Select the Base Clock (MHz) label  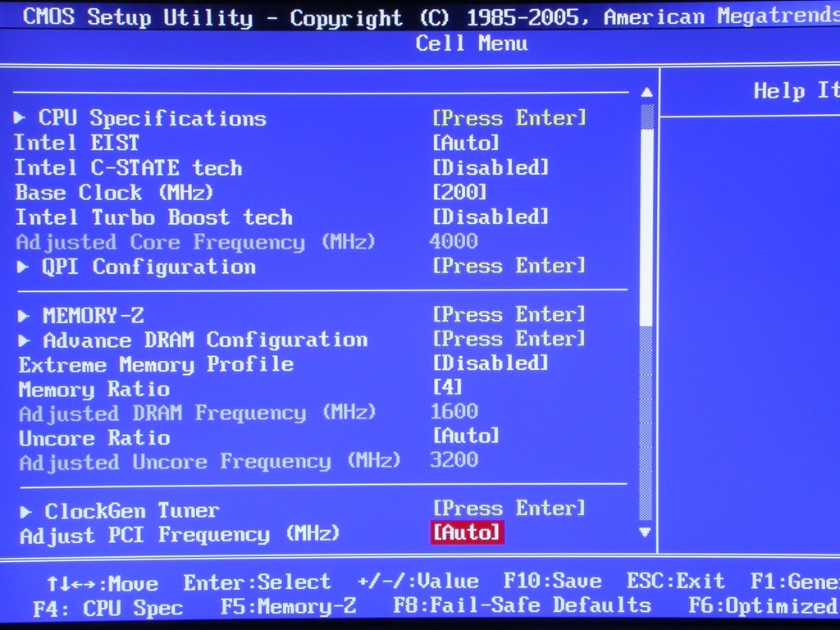click(x=114, y=192)
